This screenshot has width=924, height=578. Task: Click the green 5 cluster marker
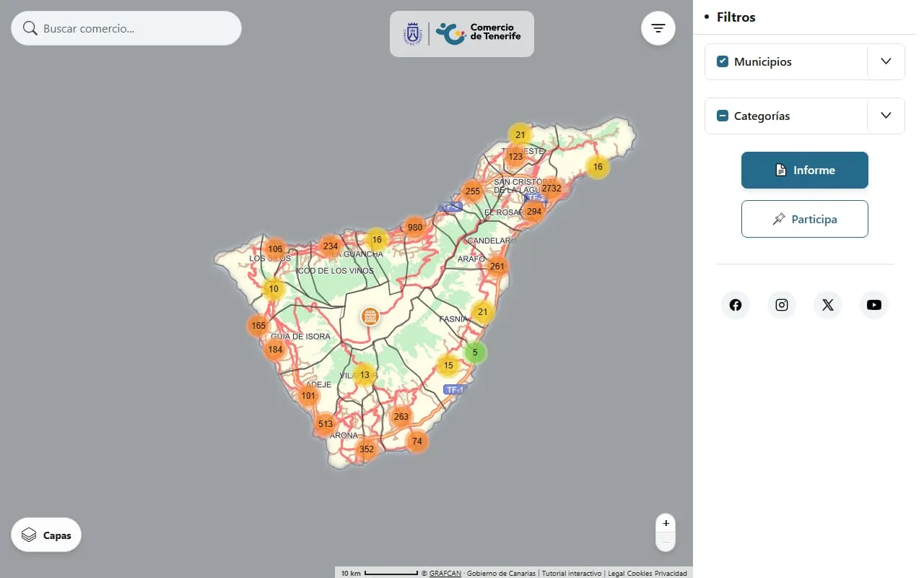tap(475, 353)
